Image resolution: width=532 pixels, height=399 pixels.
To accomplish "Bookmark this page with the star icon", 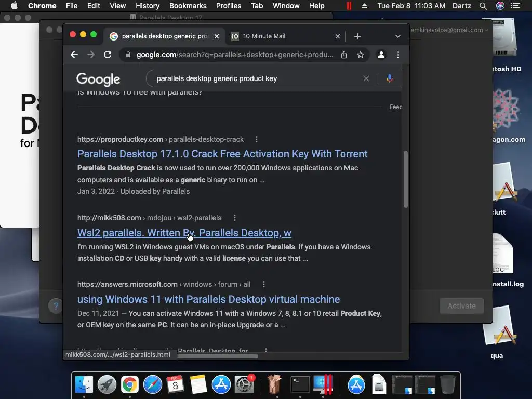I will click(x=361, y=55).
